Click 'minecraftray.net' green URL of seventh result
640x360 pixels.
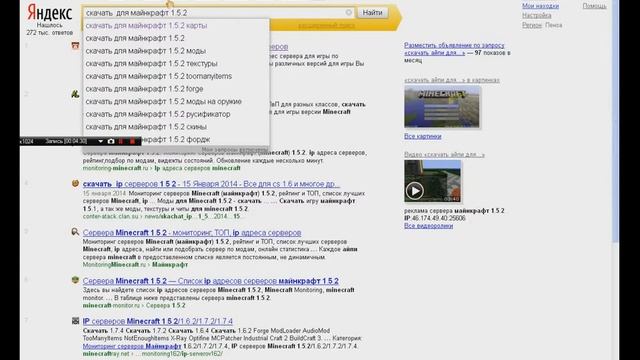[106, 354]
